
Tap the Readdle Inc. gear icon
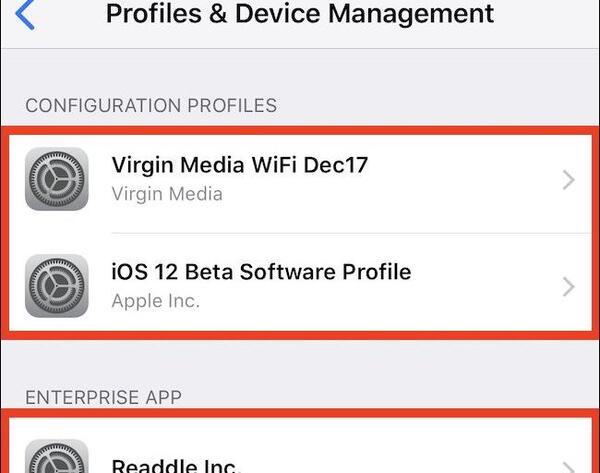(x=57, y=456)
